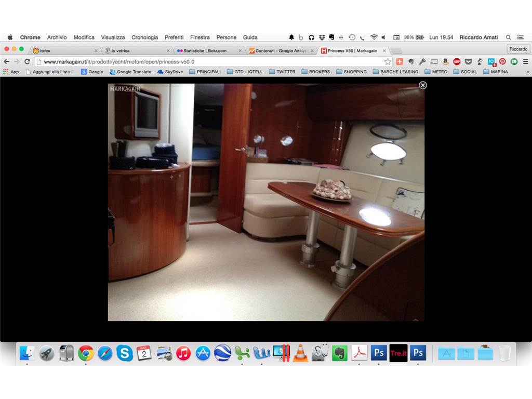
Task: Click the Pinterest extension button
Action: coord(502,62)
